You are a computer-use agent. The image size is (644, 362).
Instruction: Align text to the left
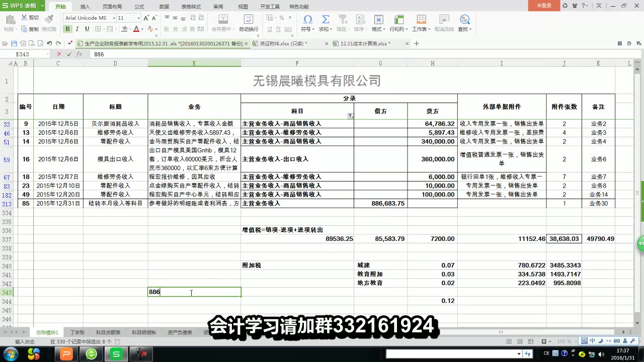167,29
